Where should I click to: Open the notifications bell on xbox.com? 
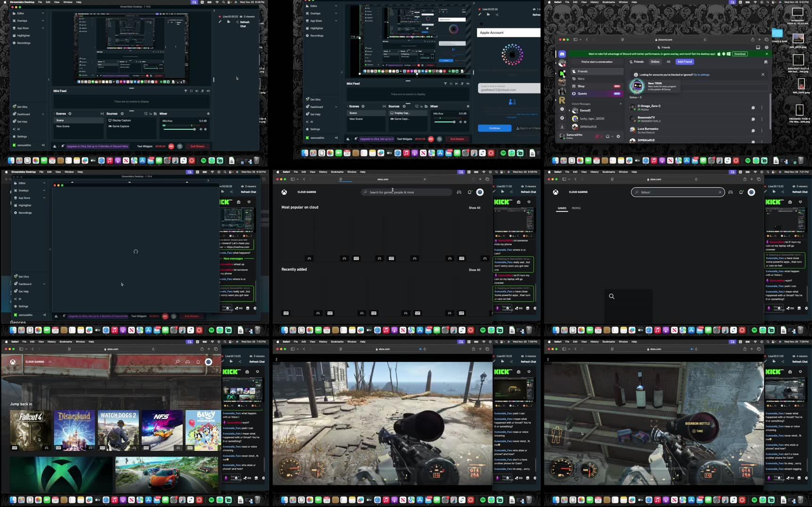coord(469,192)
